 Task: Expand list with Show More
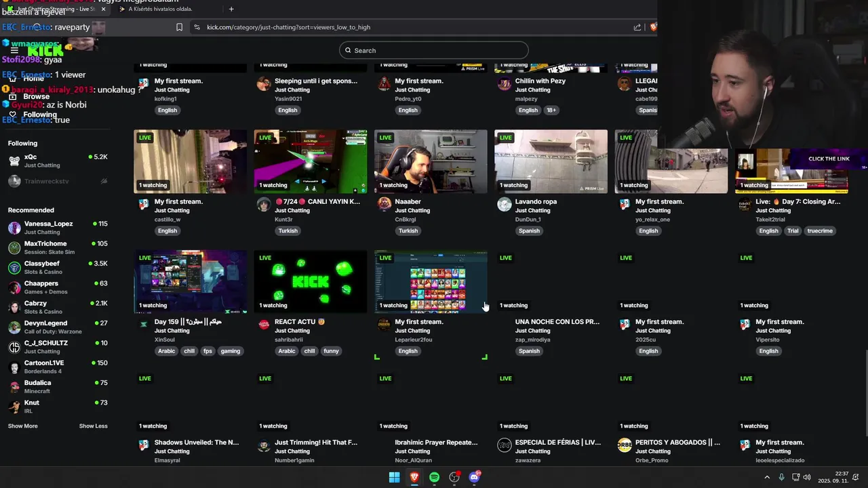(x=23, y=426)
